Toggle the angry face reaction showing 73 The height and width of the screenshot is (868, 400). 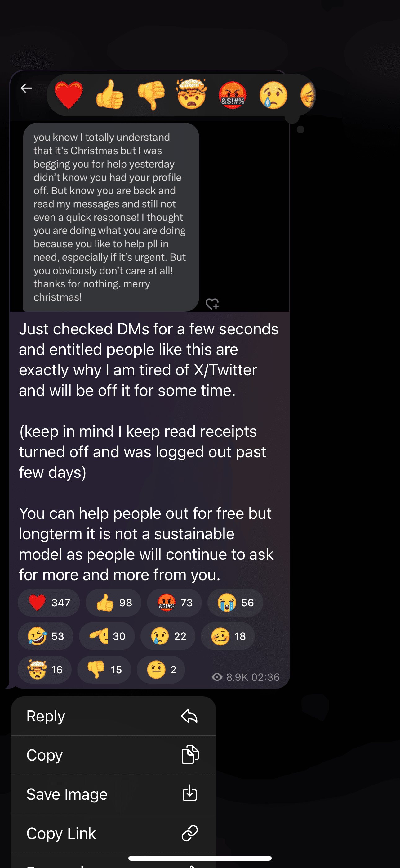(174, 603)
